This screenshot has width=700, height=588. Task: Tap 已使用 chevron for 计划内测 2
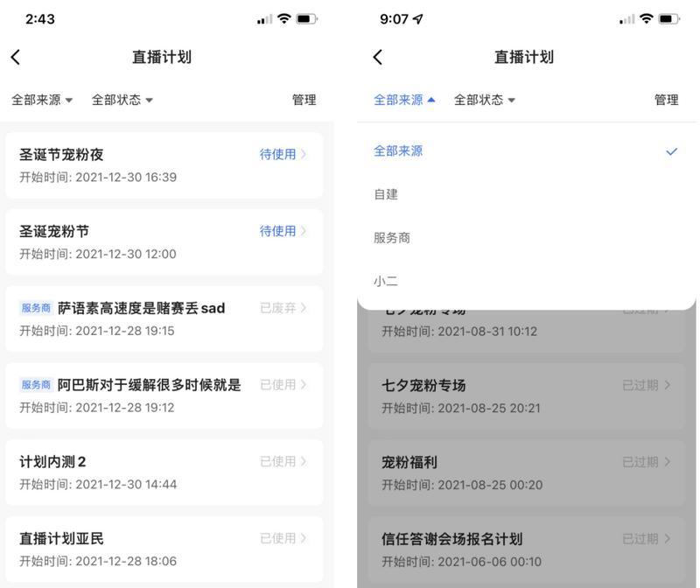pyautogui.click(x=304, y=462)
